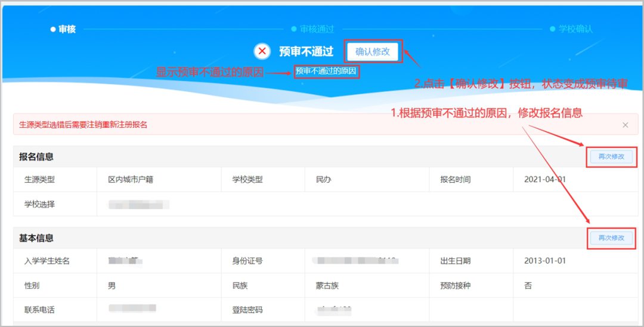Click the 2013-01-01 birth date value
This screenshot has height=327, width=644.
click(545, 261)
